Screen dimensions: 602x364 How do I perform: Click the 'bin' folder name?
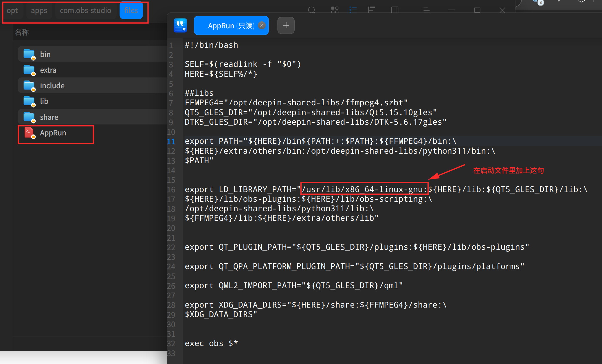click(x=45, y=54)
